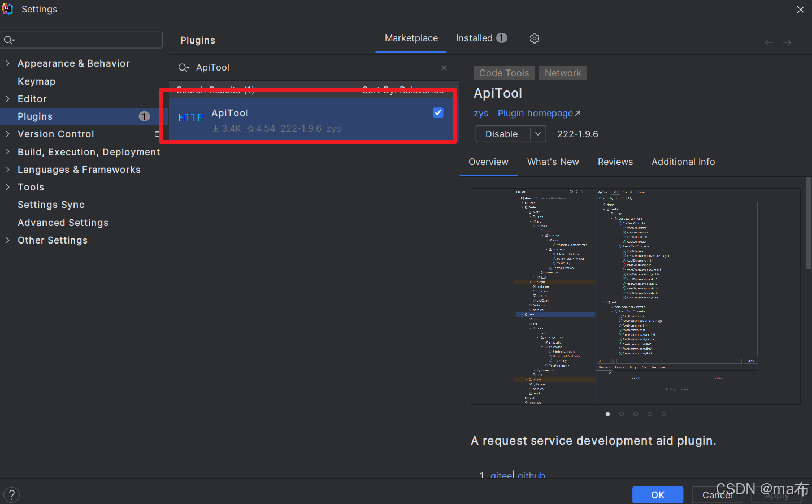Switch to the Marketplace tab
The image size is (812, 504).
[411, 38]
